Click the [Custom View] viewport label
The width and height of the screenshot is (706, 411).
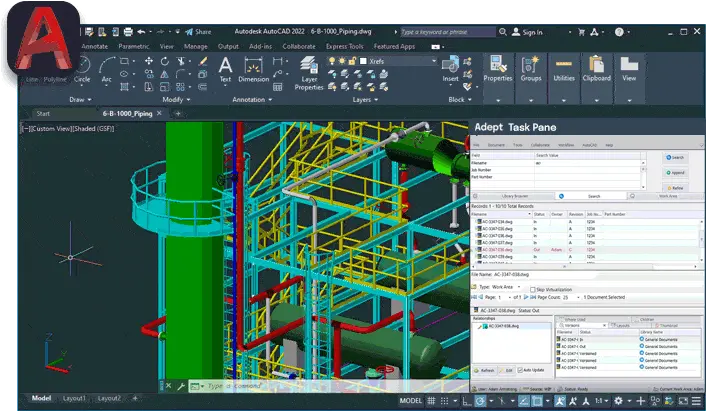[x=50, y=129]
